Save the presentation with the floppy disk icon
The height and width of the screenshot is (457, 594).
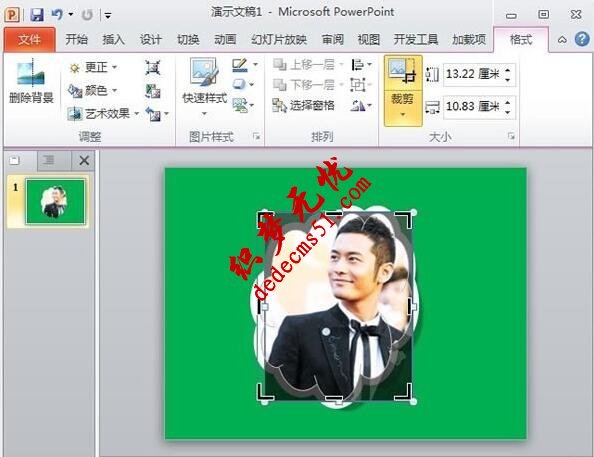pyautogui.click(x=37, y=15)
